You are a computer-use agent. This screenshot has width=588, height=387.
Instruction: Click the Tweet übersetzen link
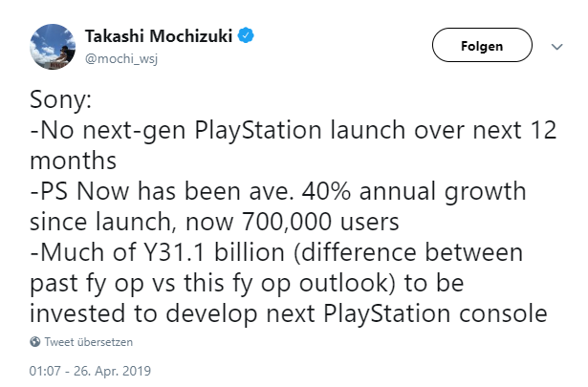(89, 342)
